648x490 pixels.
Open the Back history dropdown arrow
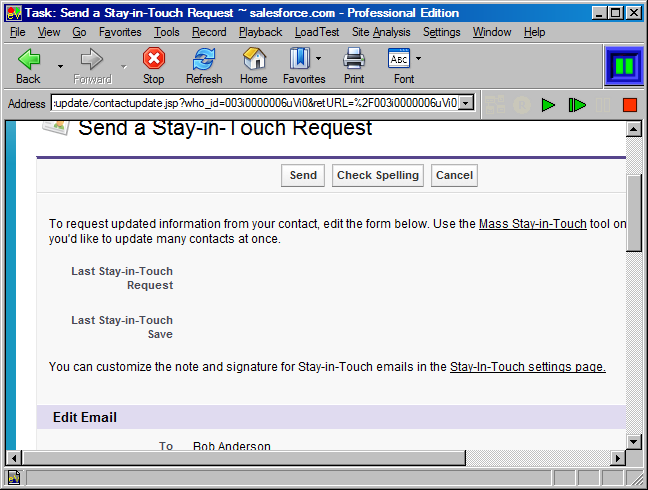click(60, 66)
